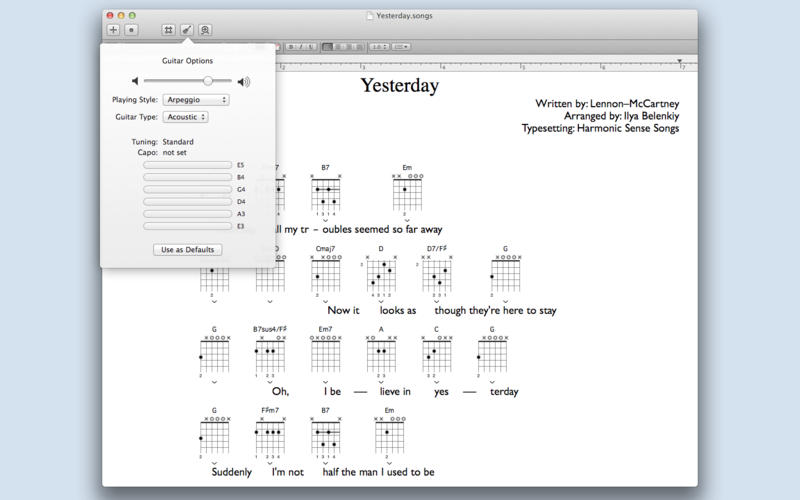This screenshot has width=800, height=500.
Task: Click the magnifier search toolbar icon
Action: click(x=205, y=30)
